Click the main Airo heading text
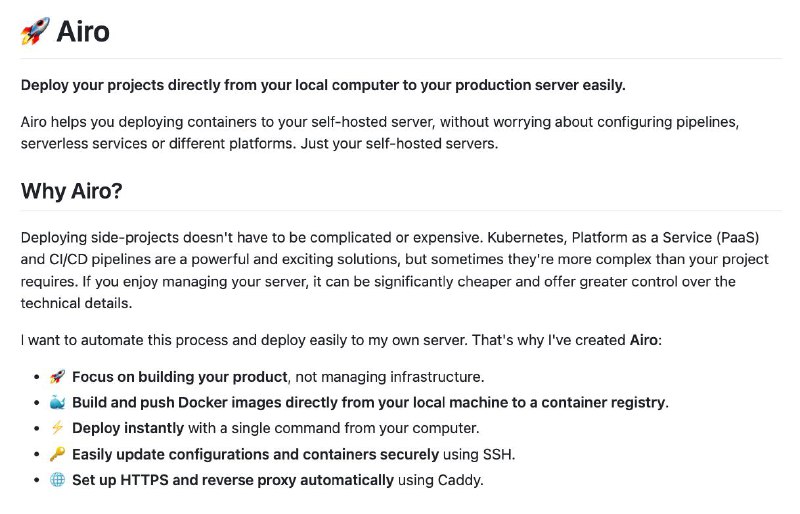The image size is (800, 514). [x=83, y=32]
